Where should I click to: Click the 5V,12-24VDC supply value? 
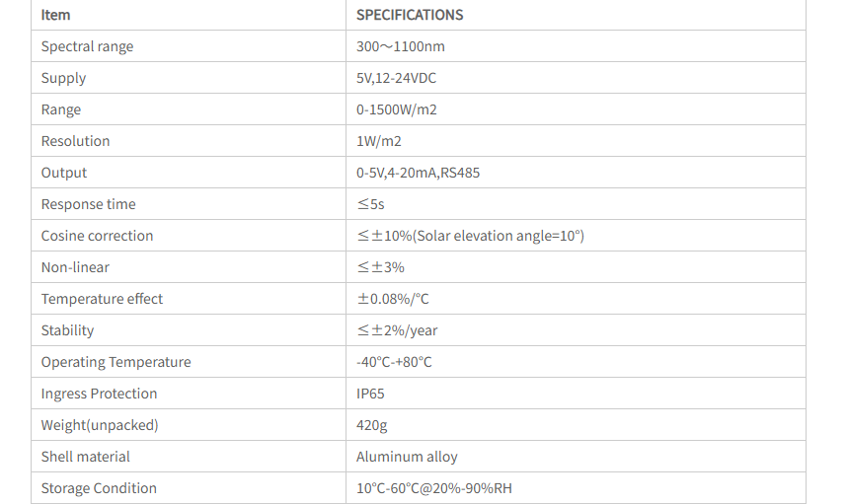(x=396, y=78)
